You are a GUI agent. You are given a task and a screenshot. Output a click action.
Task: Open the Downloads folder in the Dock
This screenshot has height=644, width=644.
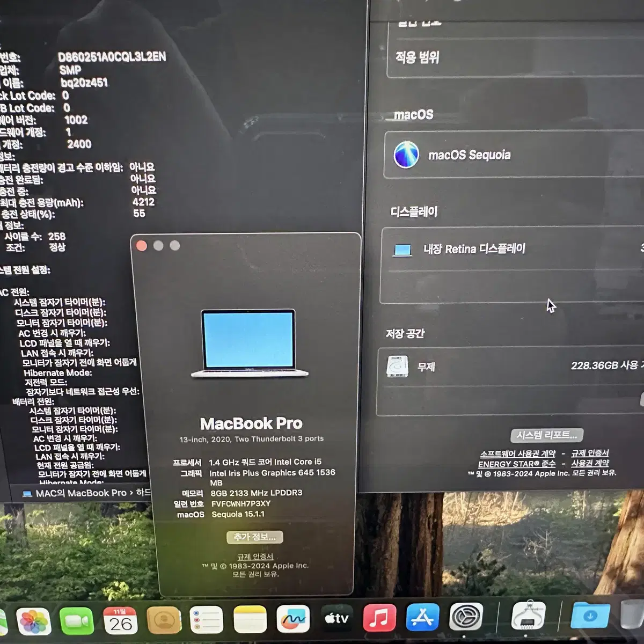[x=590, y=615]
